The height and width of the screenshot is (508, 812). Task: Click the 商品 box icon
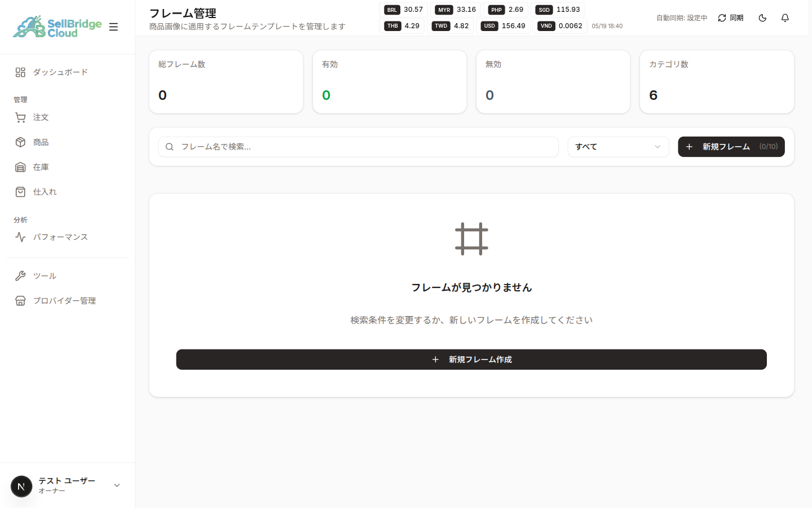point(20,142)
